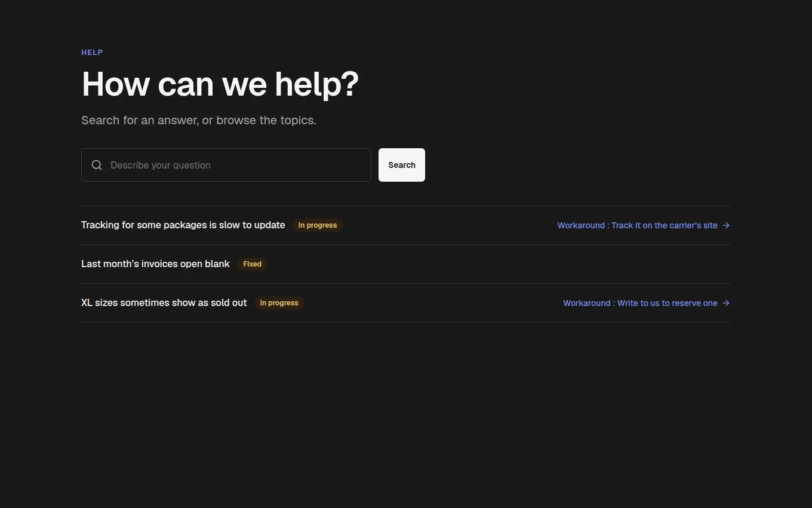Focus the "Describe your question" search field

(226, 165)
